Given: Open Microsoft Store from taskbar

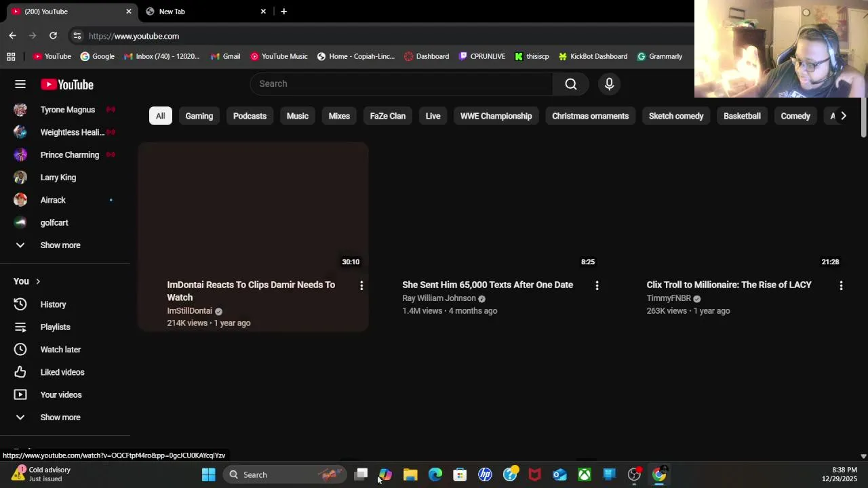Looking at the screenshot, I should click(x=460, y=474).
